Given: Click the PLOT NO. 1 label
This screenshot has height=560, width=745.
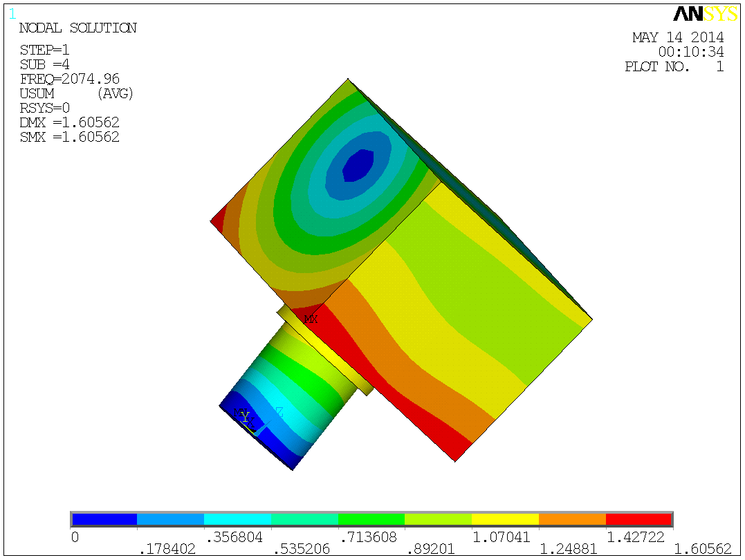Looking at the screenshot, I should 674,66.
